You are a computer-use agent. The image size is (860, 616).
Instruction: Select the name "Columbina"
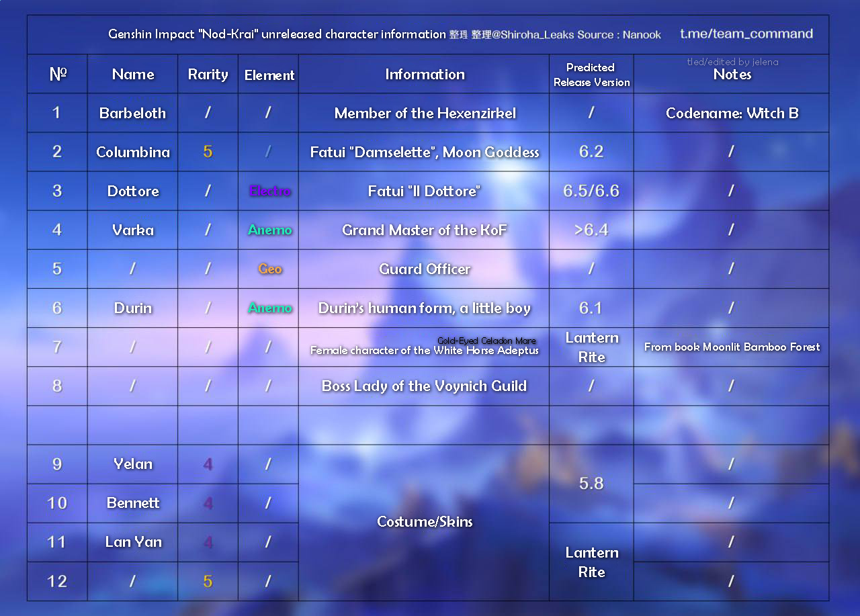pos(133,152)
